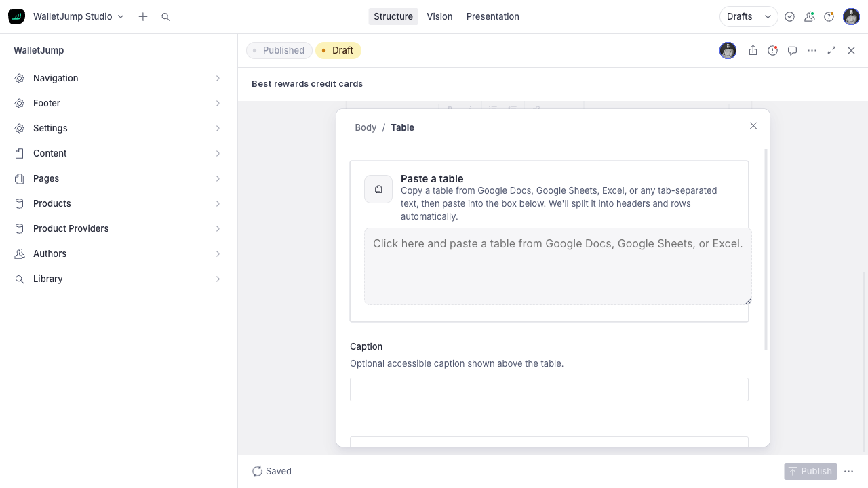
Task: Open Library in the sidebar
Action: coord(119,279)
